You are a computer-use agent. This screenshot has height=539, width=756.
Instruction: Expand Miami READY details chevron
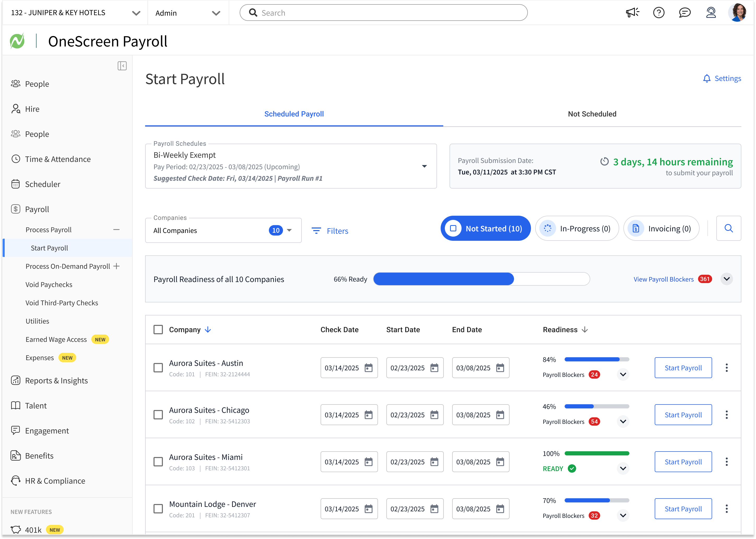pos(623,469)
